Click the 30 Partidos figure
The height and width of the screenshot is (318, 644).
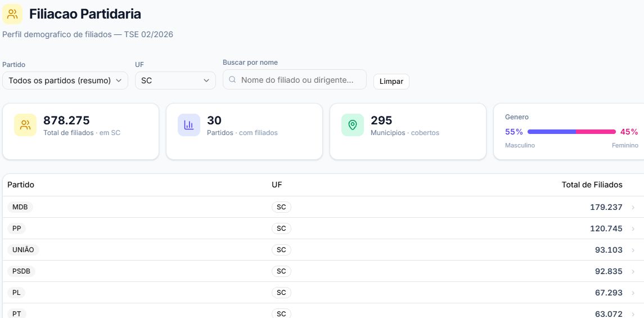pos(214,120)
